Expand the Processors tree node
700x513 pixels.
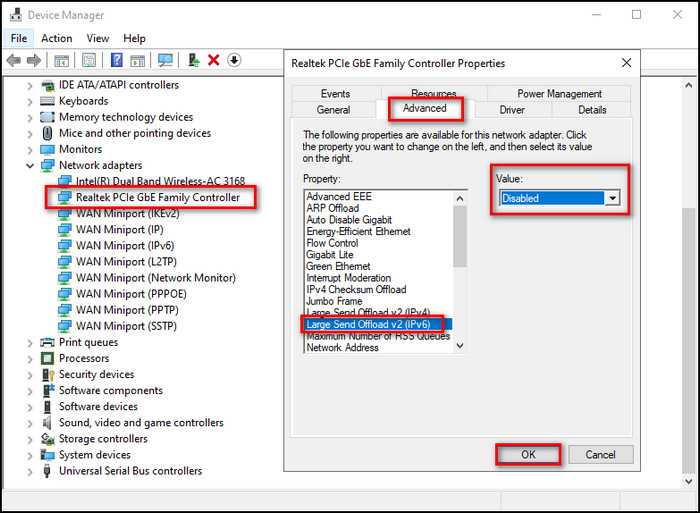click(30, 359)
